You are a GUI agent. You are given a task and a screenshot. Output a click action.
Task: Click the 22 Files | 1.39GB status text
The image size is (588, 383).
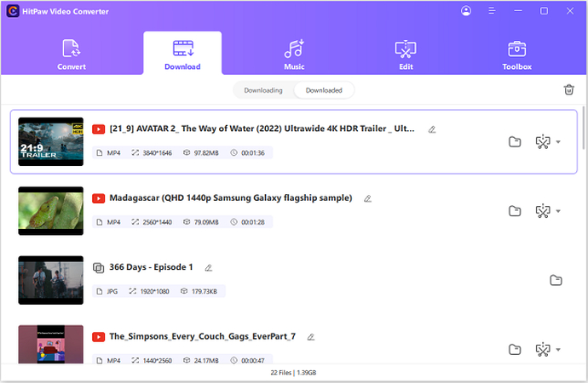(293, 373)
